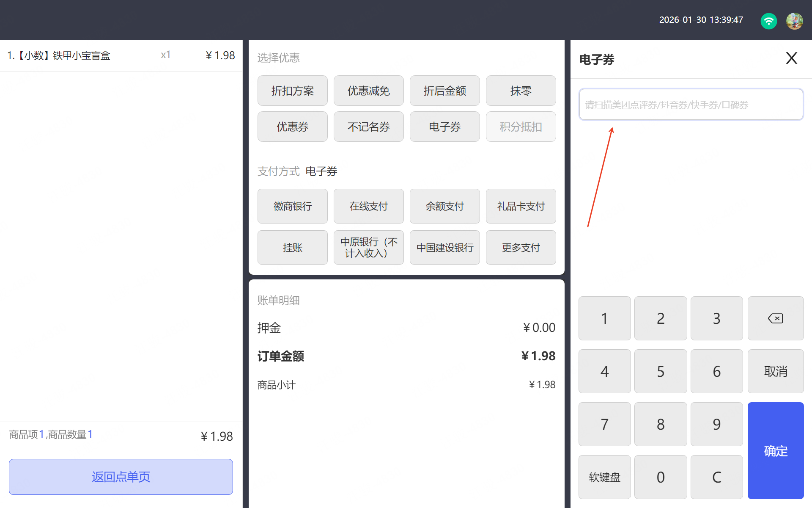Tap number 5 on the keypad
Screen dimensions: 812x508
point(660,371)
